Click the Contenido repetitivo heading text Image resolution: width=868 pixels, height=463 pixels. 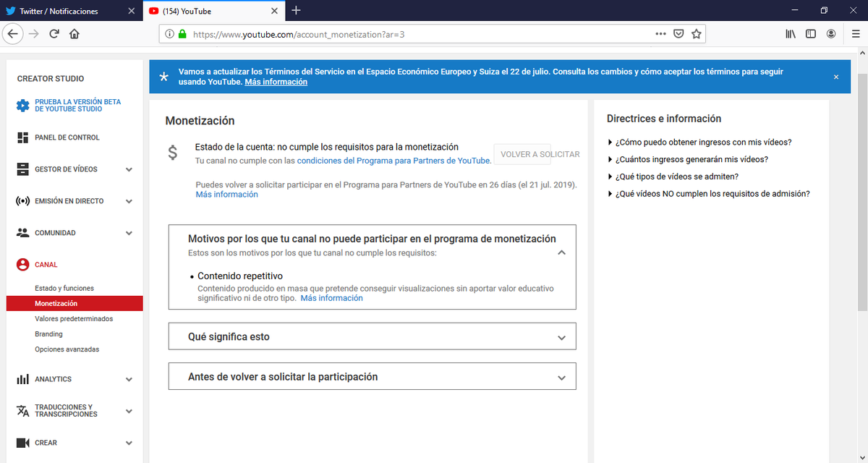tap(240, 276)
